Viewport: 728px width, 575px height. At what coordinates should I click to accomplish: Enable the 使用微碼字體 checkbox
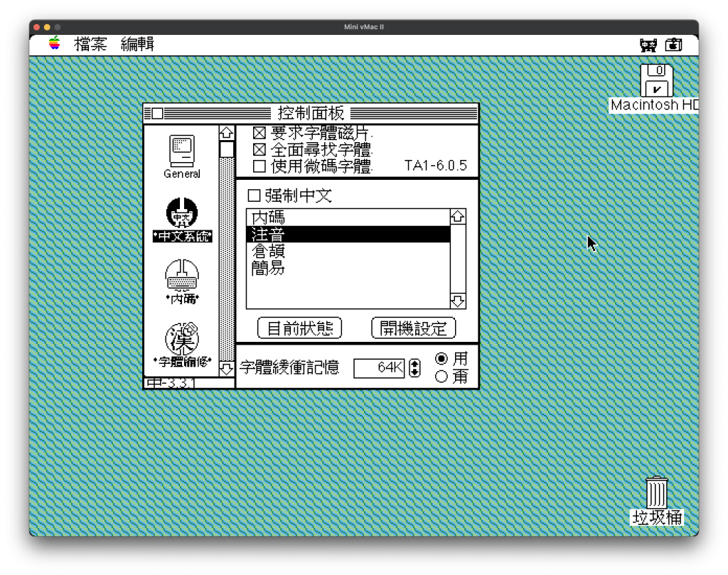tap(259, 166)
